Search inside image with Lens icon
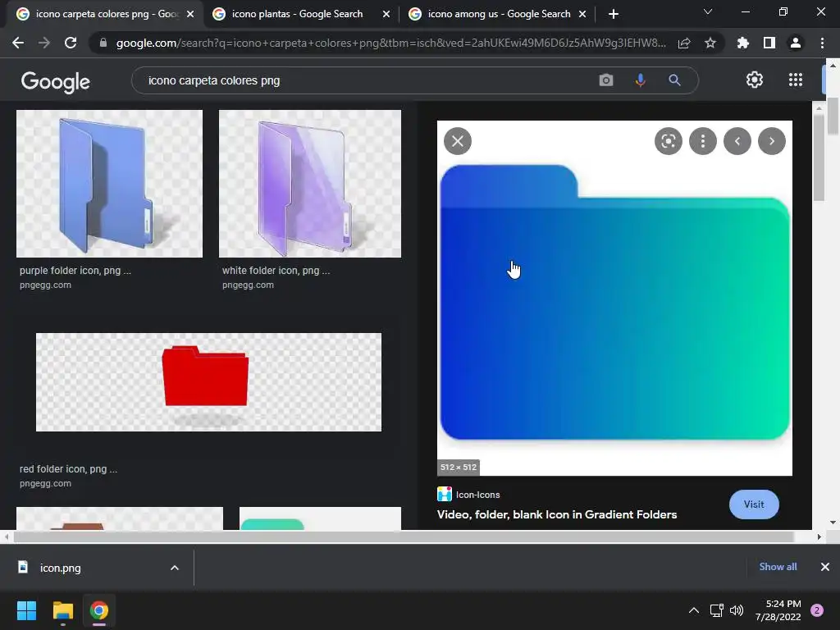Screen dimensions: 840x630 668,141
